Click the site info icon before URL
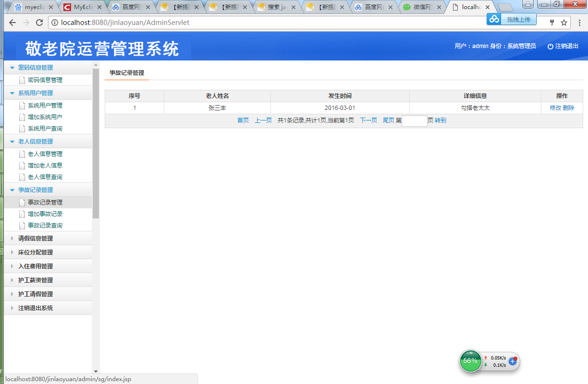The image size is (588, 384). (55, 23)
